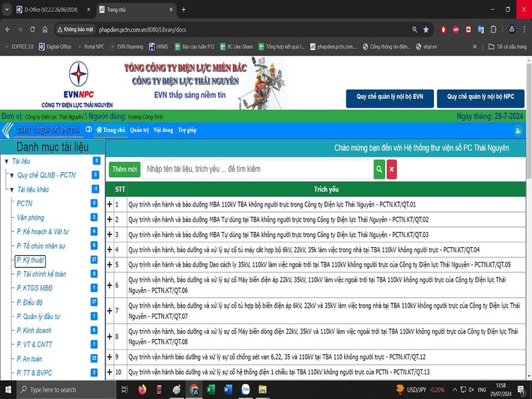Select P. Kinh doanh category in tree
This screenshot has width=532, height=399.
pyautogui.click(x=34, y=331)
